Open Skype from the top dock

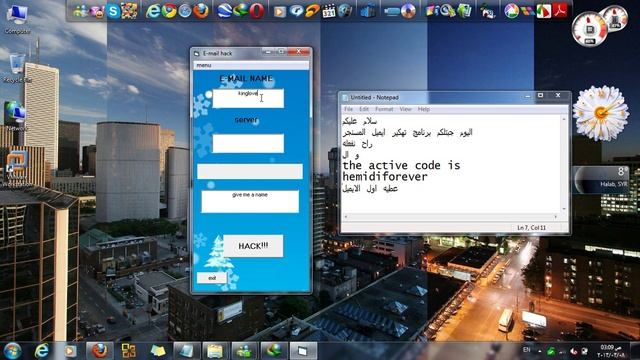click(x=113, y=11)
